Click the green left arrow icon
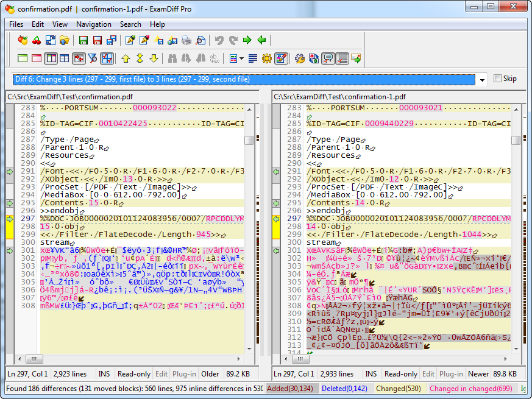 pyautogui.click(x=261, y=40)
